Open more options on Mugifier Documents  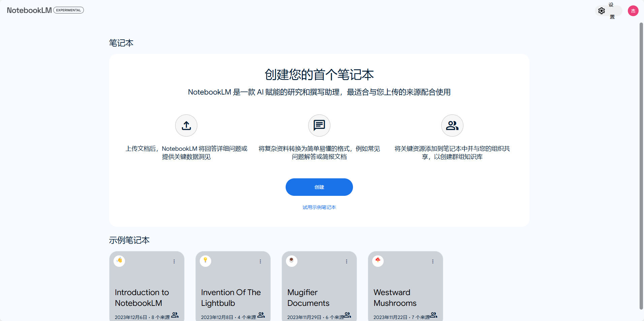[x=347, y=261]
